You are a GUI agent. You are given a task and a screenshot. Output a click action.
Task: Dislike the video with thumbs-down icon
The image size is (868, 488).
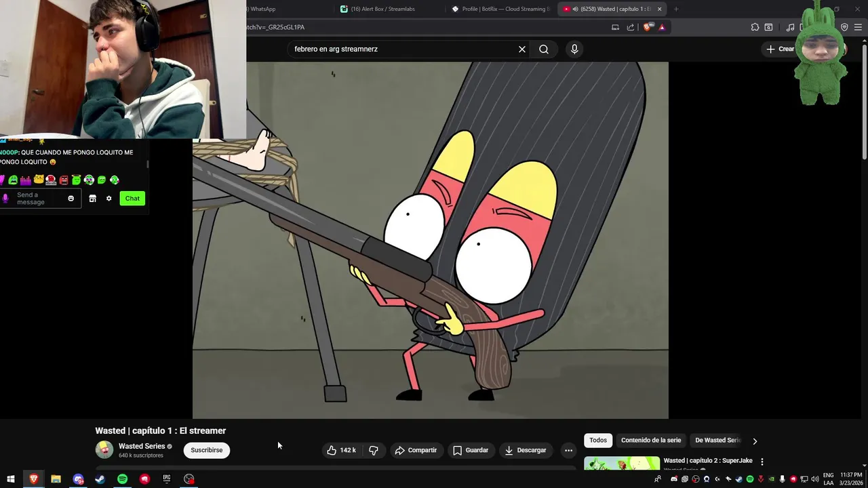coord(374,450)
